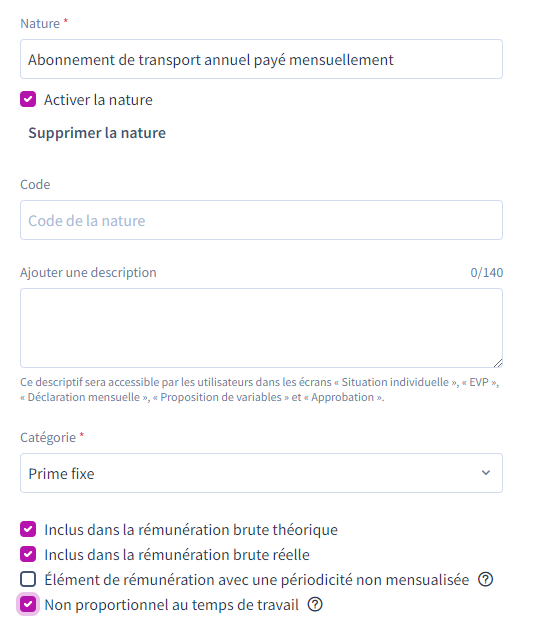Open help icon for périodicité non mensualisée
Viewport: 540px width, 630px height.
[485, 579]
